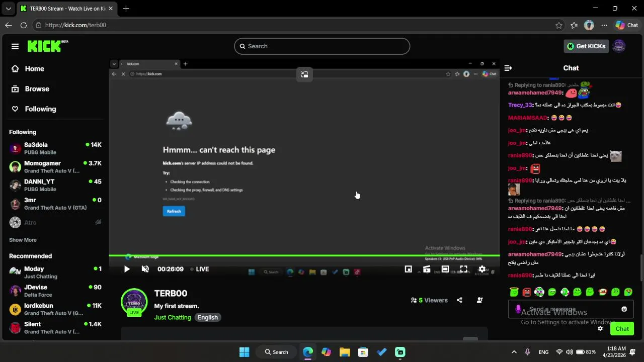Screen dimensions: 644x362
Task: Open the chat settings gear
Action: pos(600,328)
